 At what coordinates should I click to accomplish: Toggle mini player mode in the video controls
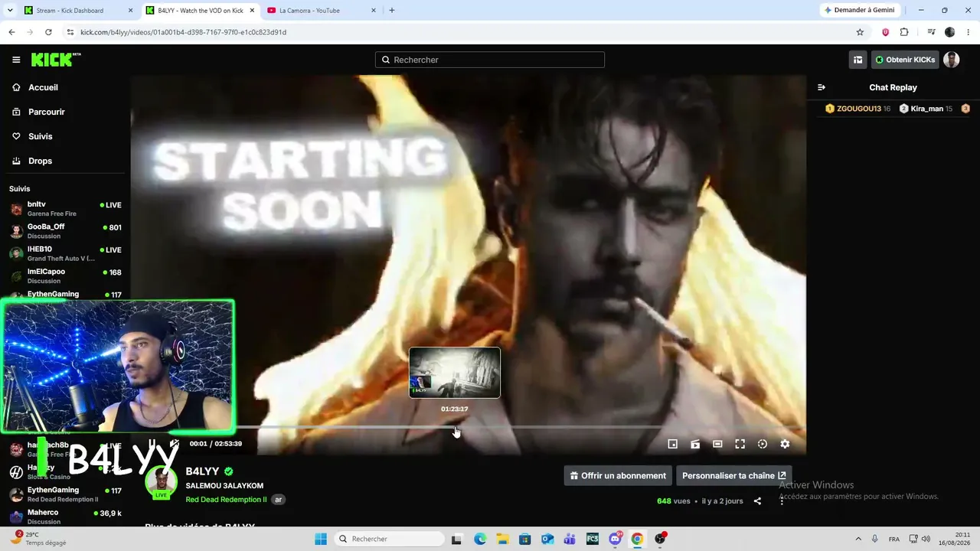(673, 444)
